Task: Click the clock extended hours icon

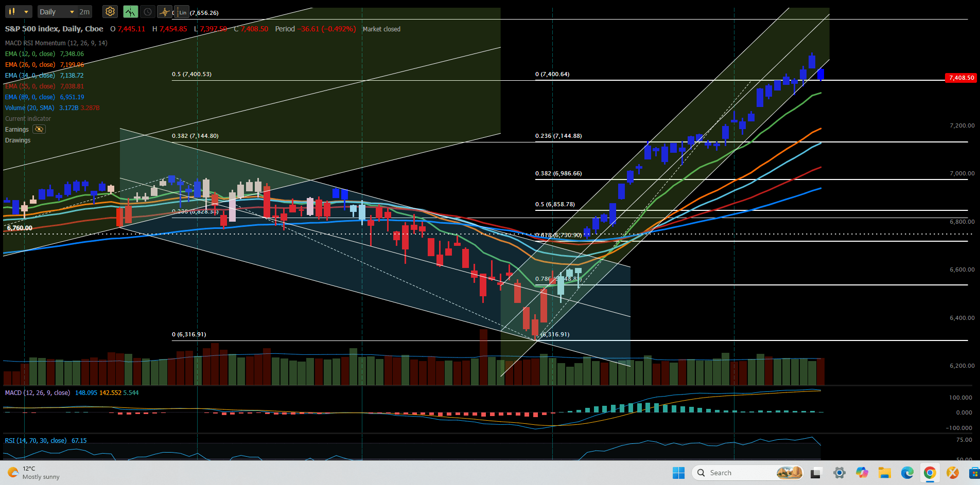Action: (x=147, y=11)
